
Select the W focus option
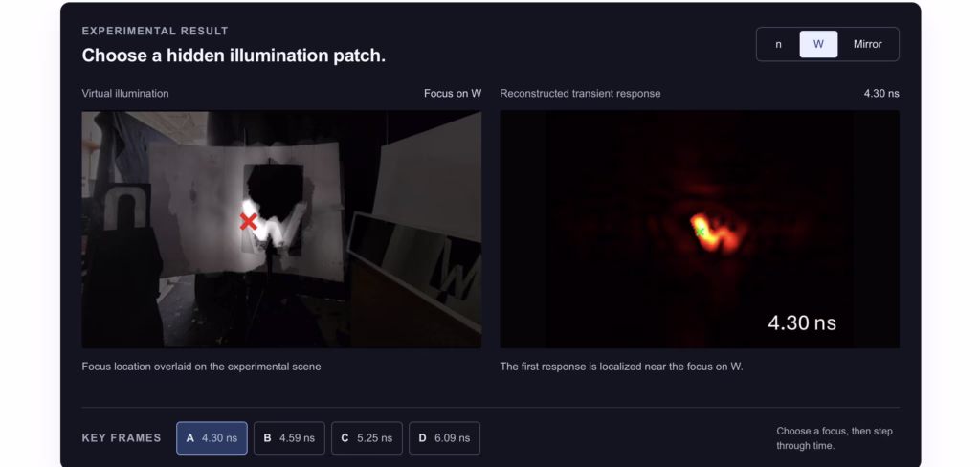tap(818, 44)
